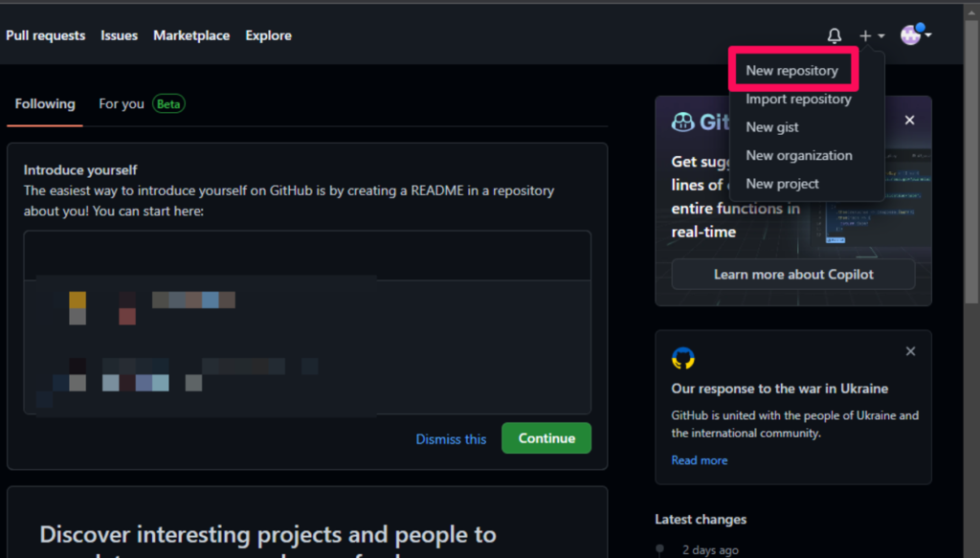
Task: Switch to the Following feed tab
Action: point(45,103)
